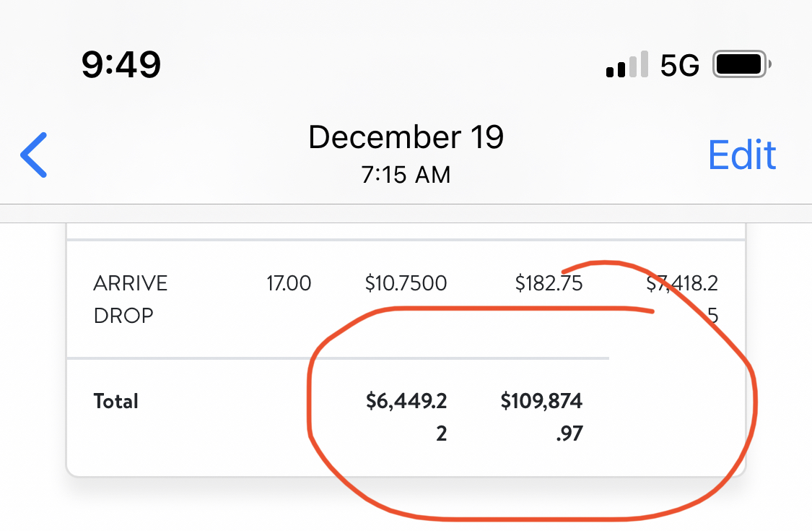Click the ARRIVE DROP row label
Image resolution: width=812 pixels, height=531 pixels.
tap(130, 299)
